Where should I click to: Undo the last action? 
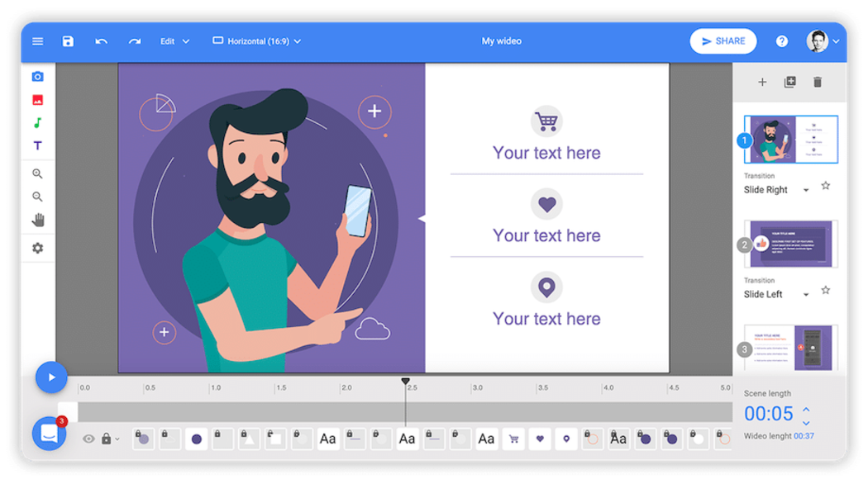tap(100, 40)
